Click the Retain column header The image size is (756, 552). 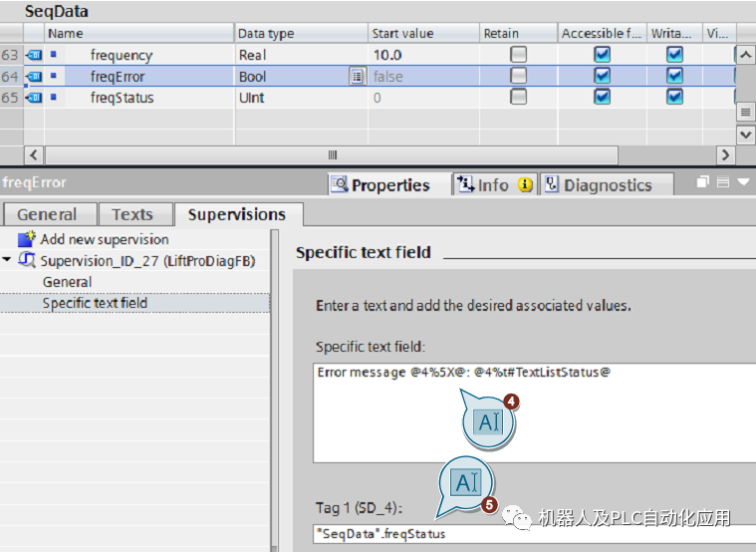click(x=518, y=33)
